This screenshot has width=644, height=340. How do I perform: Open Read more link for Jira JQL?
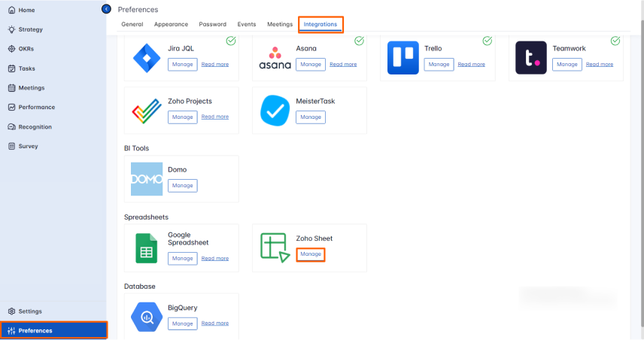tap(215, 65)
